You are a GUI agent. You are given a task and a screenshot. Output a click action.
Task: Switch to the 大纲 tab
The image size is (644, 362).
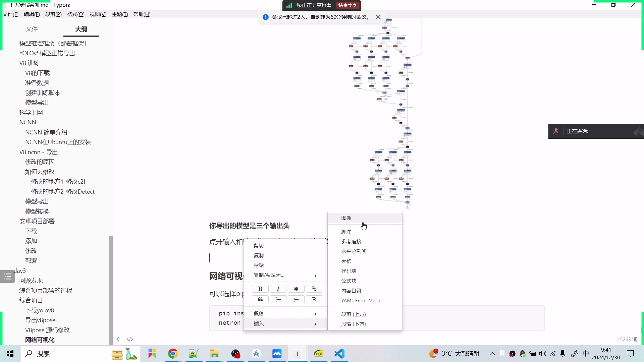pos(80,29)
